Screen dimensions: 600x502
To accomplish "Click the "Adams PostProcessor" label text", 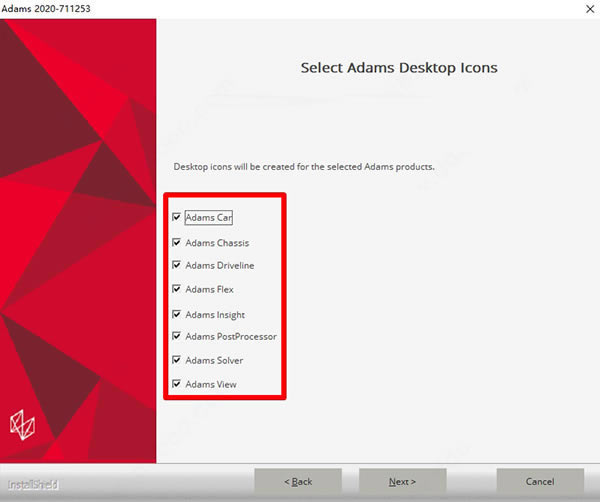I will [x=231, y=337].
